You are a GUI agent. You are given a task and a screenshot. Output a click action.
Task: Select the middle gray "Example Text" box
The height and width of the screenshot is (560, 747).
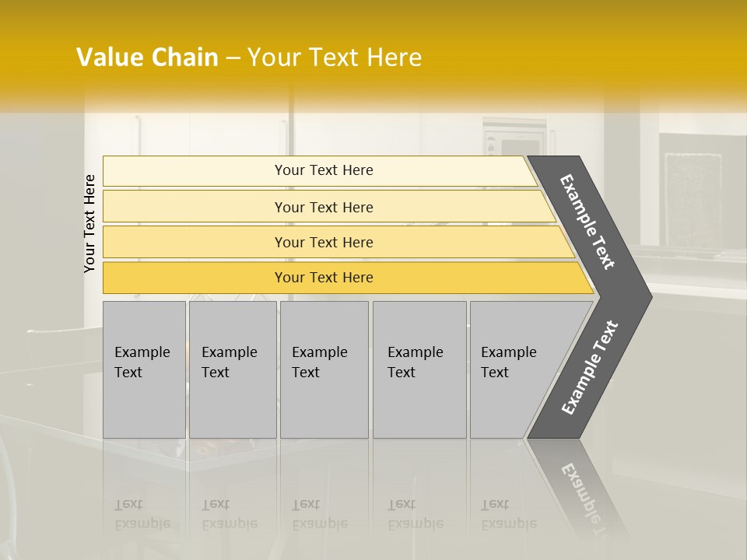pos(324,369)
